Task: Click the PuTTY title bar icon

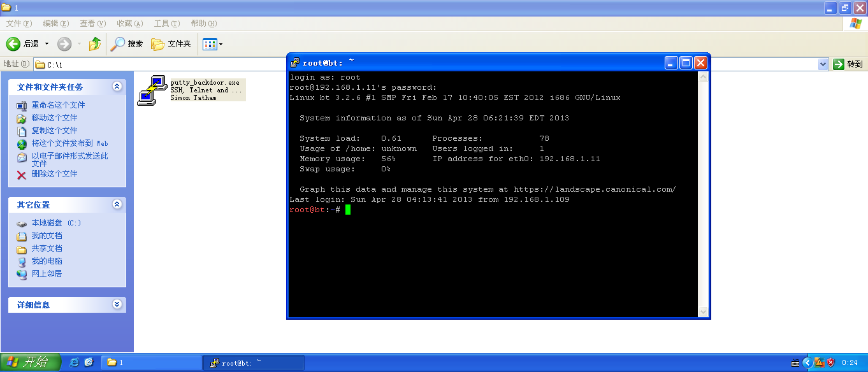Action: (295, 62)
